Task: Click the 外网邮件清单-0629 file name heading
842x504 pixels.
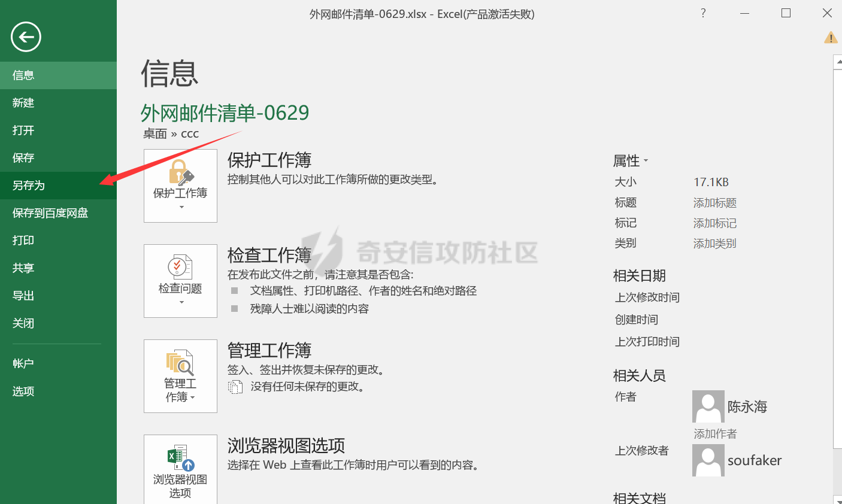Action: tap(225, 113)
